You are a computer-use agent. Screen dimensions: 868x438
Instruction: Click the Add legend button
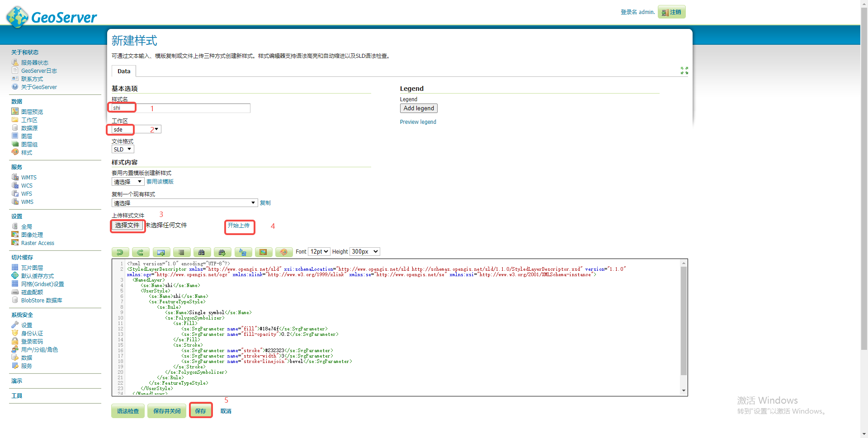(419, 108)
